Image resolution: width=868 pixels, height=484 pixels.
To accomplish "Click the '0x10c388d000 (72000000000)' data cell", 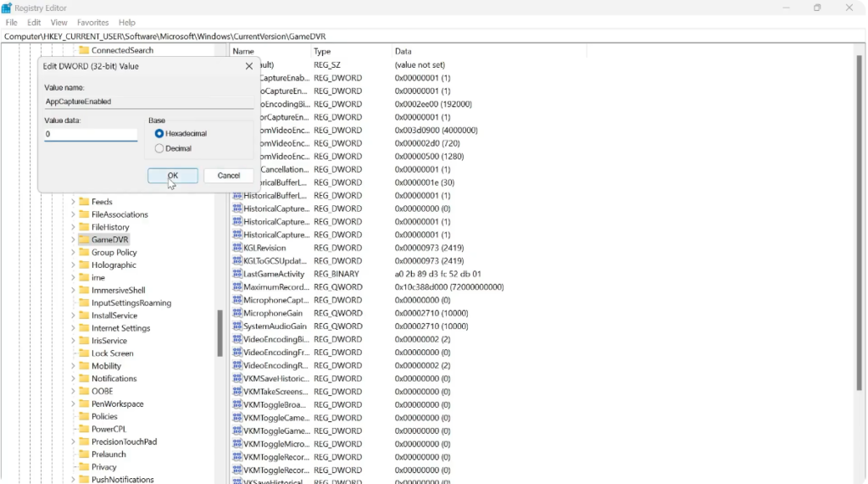I will [x=449, y=287].
